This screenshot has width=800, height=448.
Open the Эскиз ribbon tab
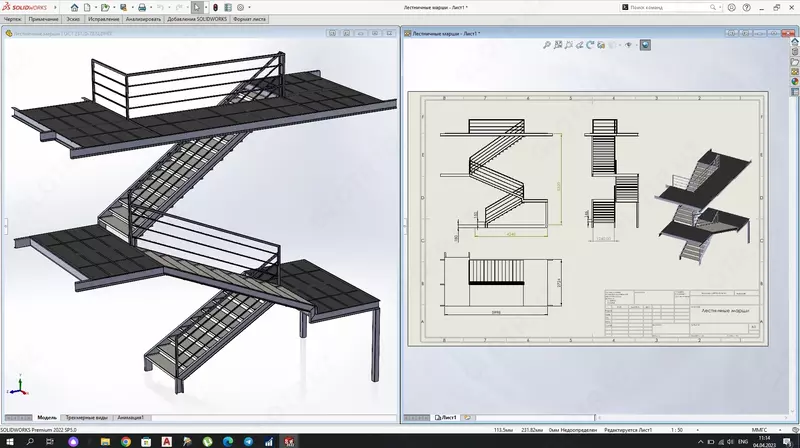[x=73, y=19]
